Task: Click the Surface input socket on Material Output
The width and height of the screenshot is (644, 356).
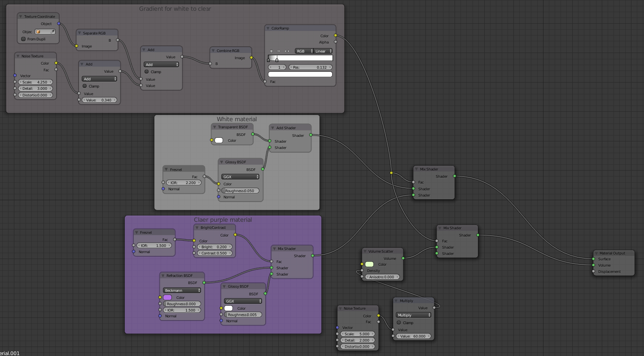Action: (x=594, y=259)
